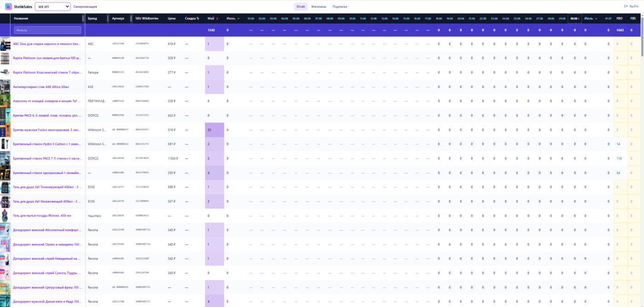Open Rapira Platinum Lux лезвия product link
The image size is (644, 307).
click(x=47, y=58)
